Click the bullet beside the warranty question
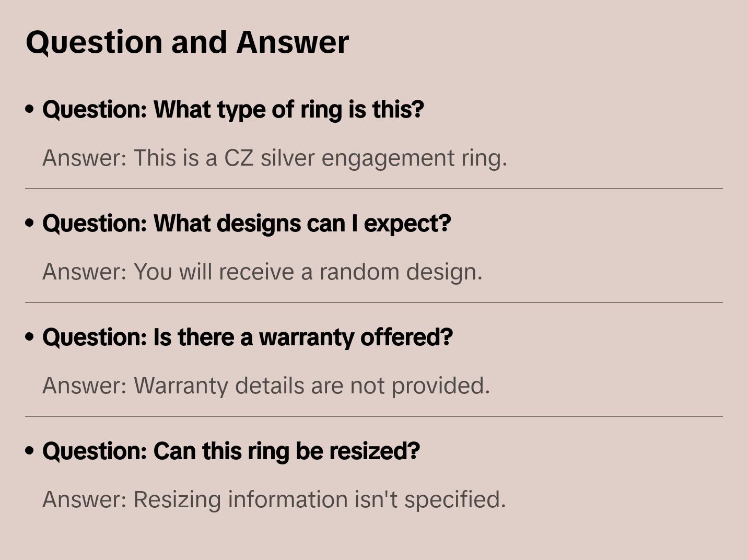This screenshot has height=560, width=748. point(30,337)
